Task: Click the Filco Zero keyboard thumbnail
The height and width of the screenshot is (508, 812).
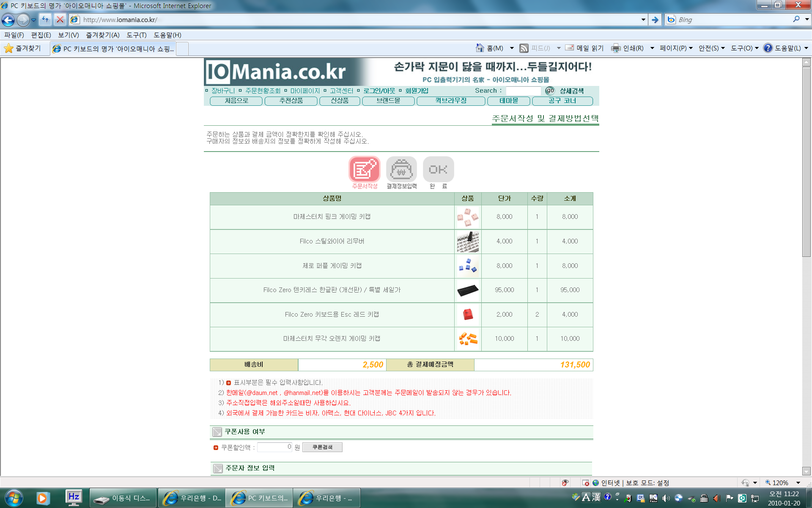Action: coord(468,290)
